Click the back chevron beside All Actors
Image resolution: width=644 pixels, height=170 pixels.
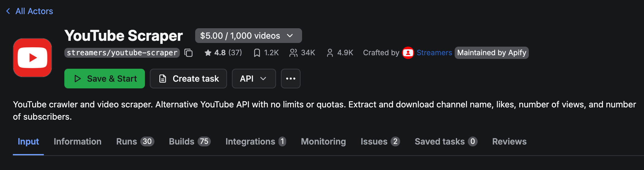[8, 11]
